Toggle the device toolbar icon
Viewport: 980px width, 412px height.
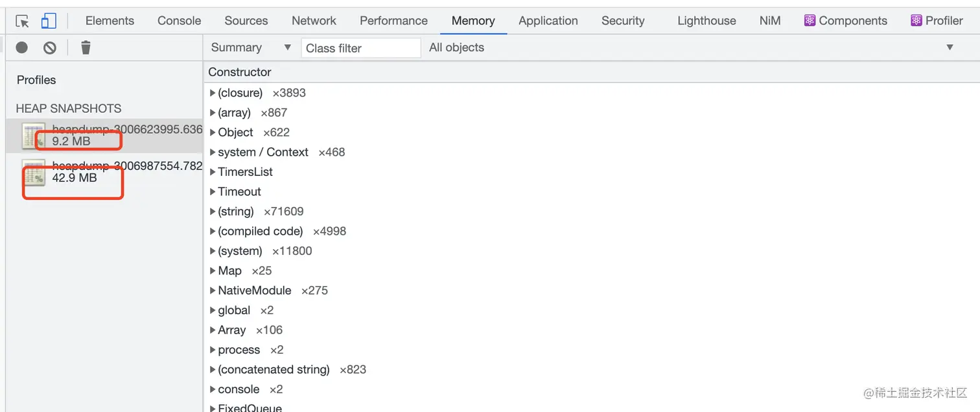[49, 21]
